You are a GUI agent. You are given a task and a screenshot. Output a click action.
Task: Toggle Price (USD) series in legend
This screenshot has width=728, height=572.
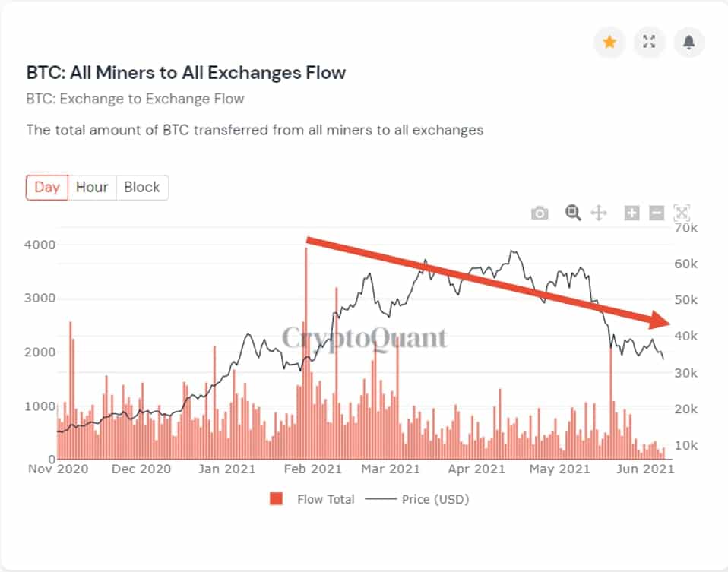[x=435, y=499]
